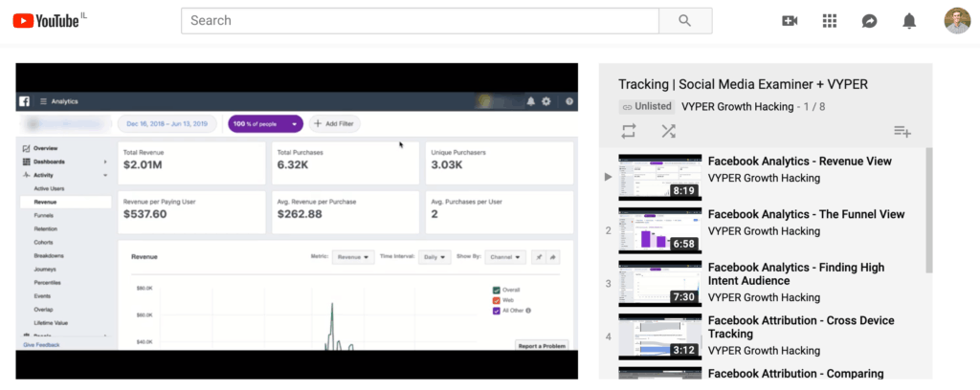Screen dimensions: 980x390
Task: Click the Dashboards grid icon
Action: pos(26,162)
